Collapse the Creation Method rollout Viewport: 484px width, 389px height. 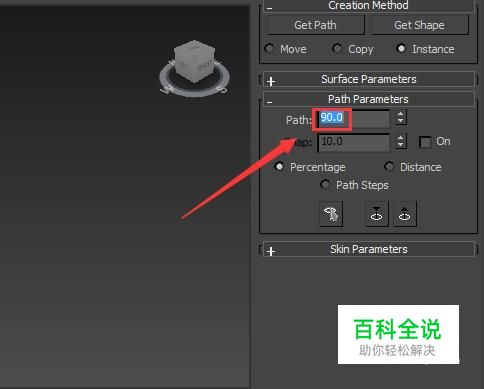pyautogui.click(x=369, y=6)
